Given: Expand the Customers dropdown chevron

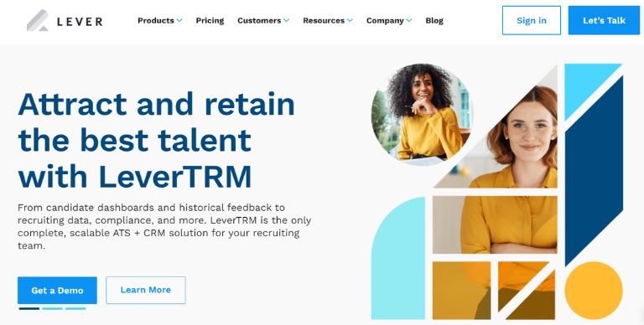Looking at the screenshot, I should pyautogui.click(x=286, y=20).
